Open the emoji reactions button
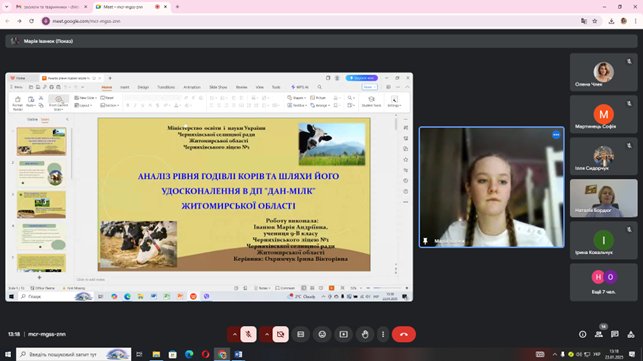 322,334
